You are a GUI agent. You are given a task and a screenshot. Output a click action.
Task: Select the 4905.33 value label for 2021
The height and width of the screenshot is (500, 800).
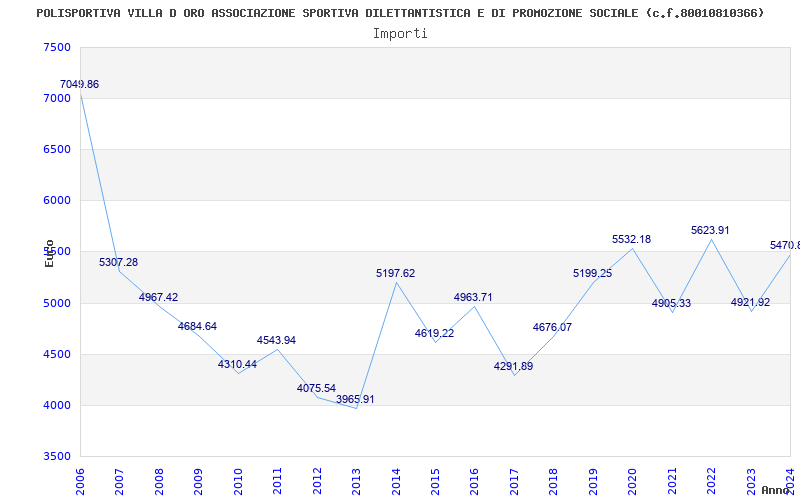coord(671,304)
